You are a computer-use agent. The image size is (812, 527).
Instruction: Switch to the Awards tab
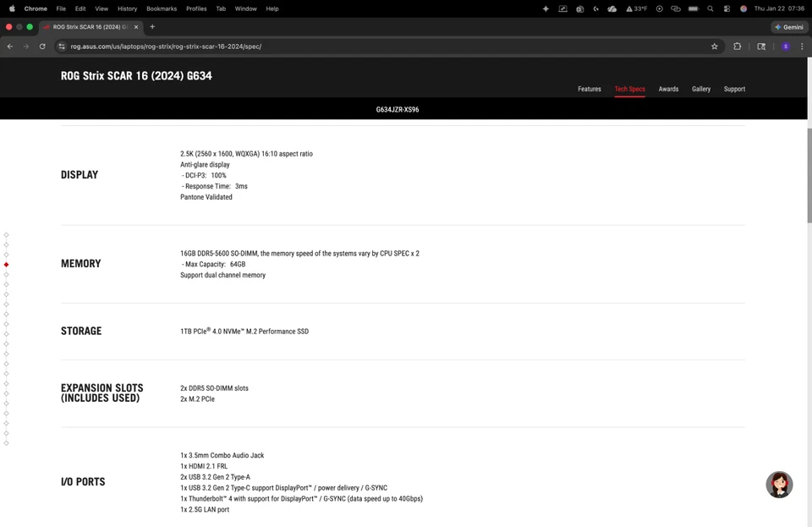[668, 89]
